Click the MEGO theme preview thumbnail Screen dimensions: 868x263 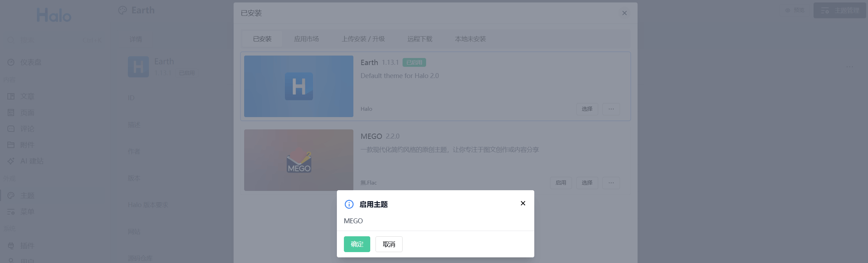(x=299, y=160)
